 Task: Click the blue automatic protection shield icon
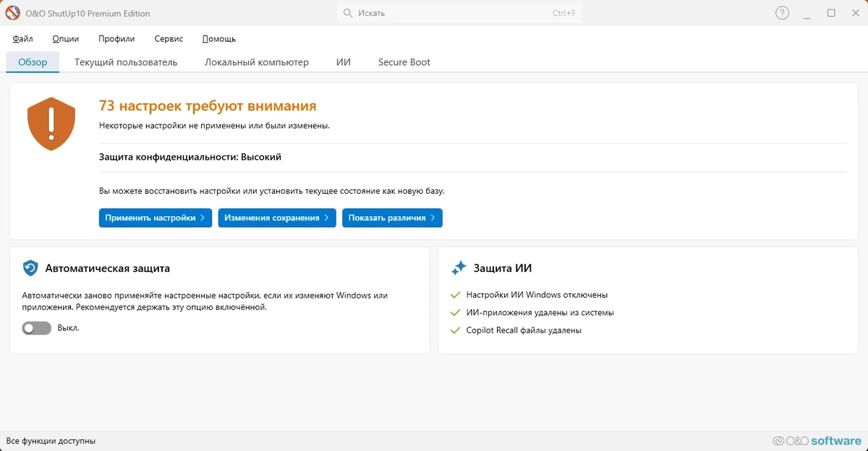pos(30,268)
